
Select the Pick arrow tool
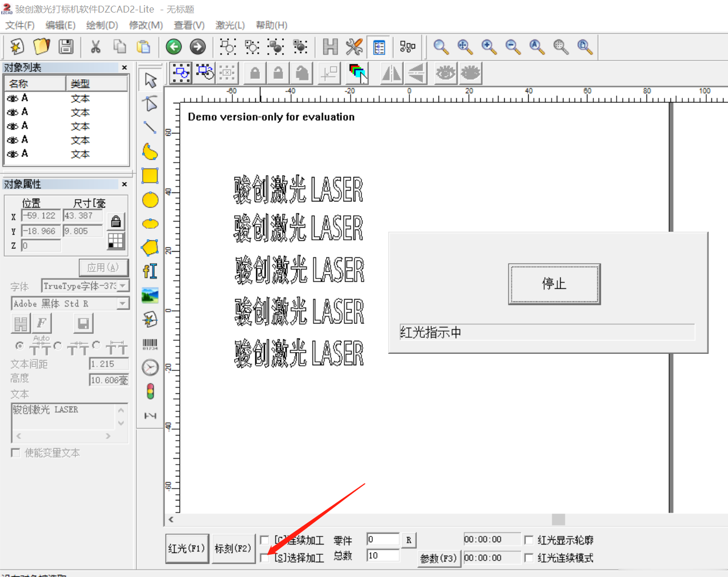pyautogui.click(x=150, y=80)
